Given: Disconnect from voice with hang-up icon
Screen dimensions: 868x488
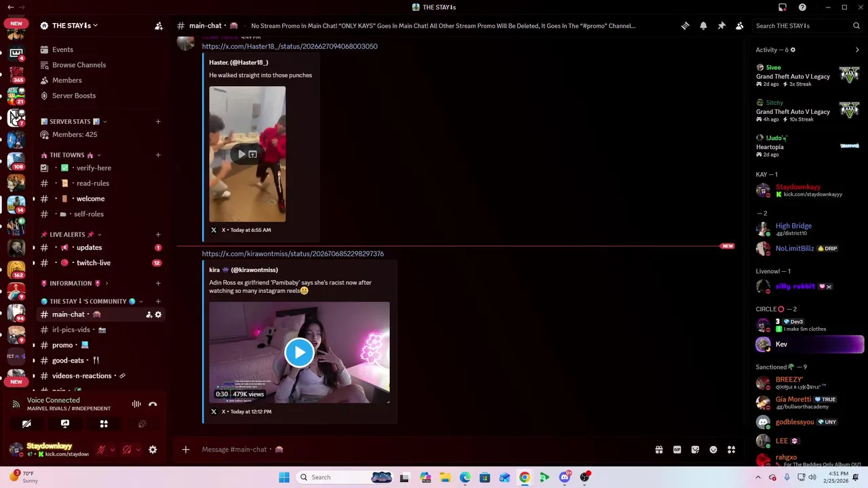Looking at the screenshot, I should (x=153, y=404).
